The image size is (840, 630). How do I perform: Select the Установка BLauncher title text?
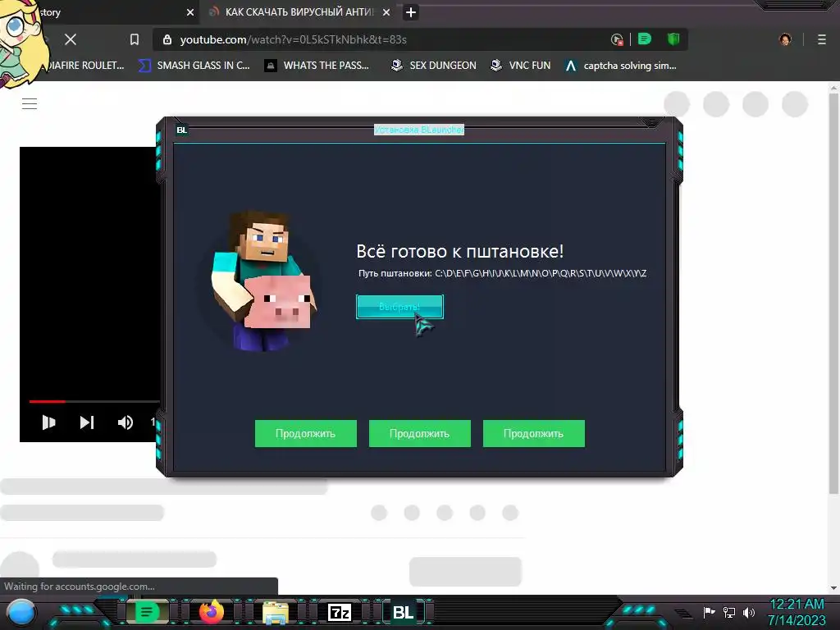419,130
